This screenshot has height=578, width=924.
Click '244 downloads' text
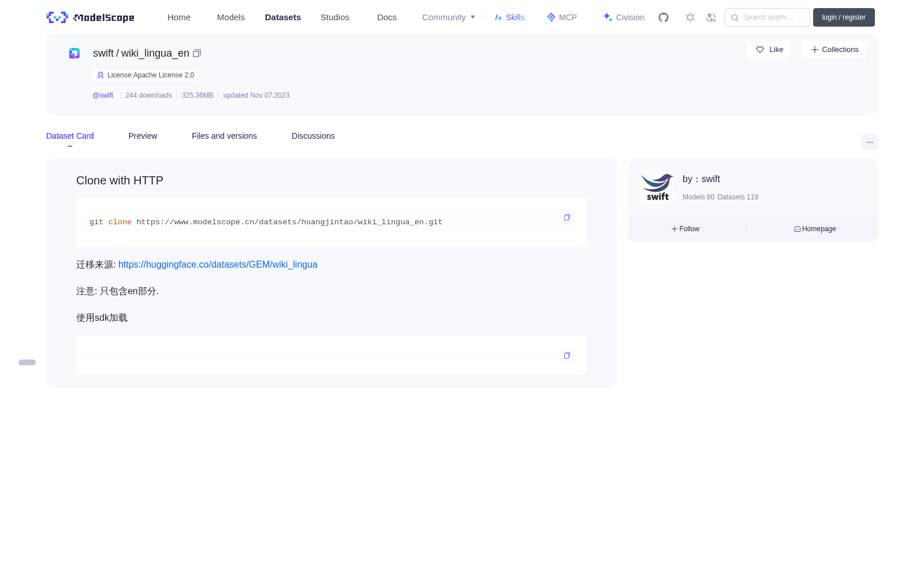148,95
